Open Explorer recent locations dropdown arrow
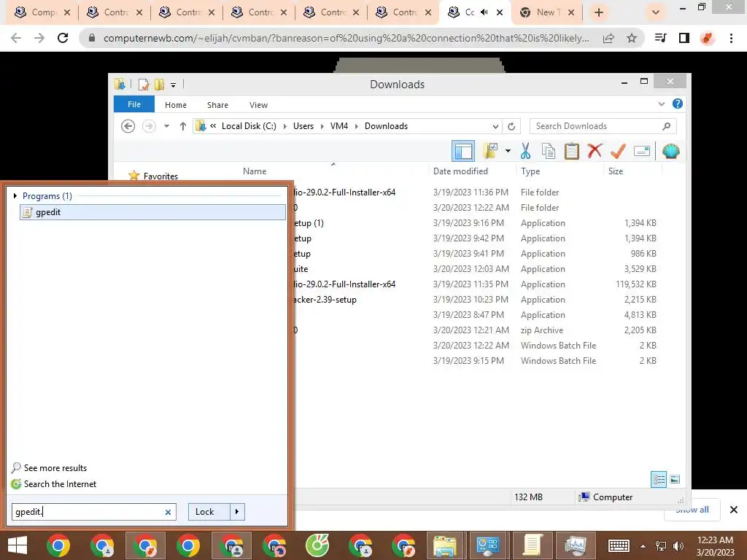747x560 pixels. point(166,126)
